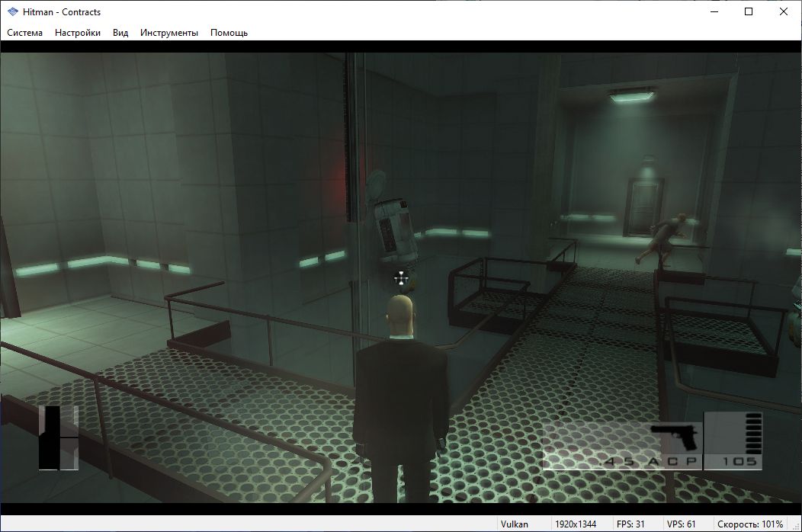Open the Инструменты menu
This screenshot has height=532, width=802.
tap(168, 33)
